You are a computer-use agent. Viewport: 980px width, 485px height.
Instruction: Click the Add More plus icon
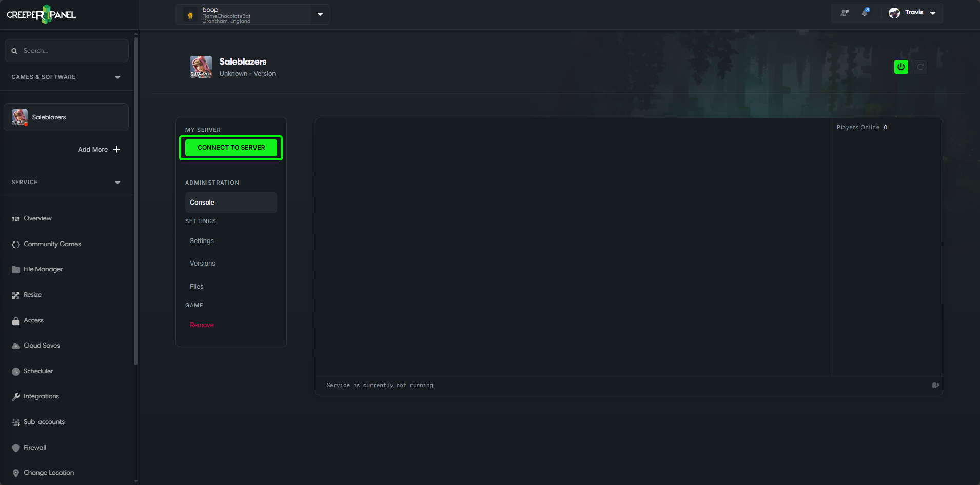pos(116,149)
